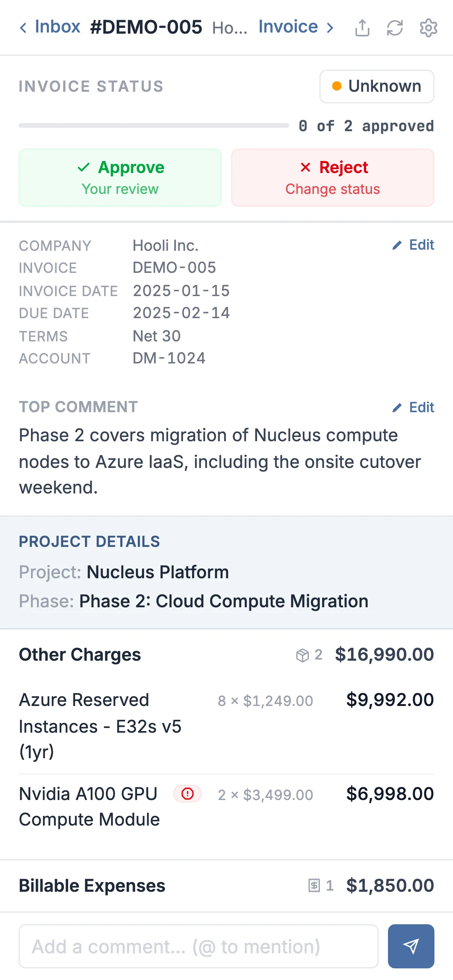Open the Invoice link in header

tap(296, 27)
